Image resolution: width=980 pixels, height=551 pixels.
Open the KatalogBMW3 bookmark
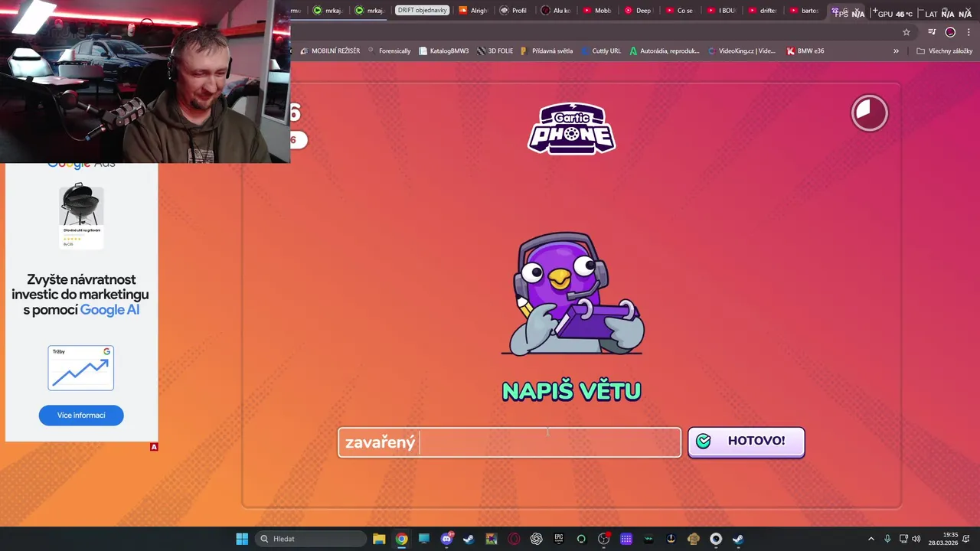(x=443, y=51)
